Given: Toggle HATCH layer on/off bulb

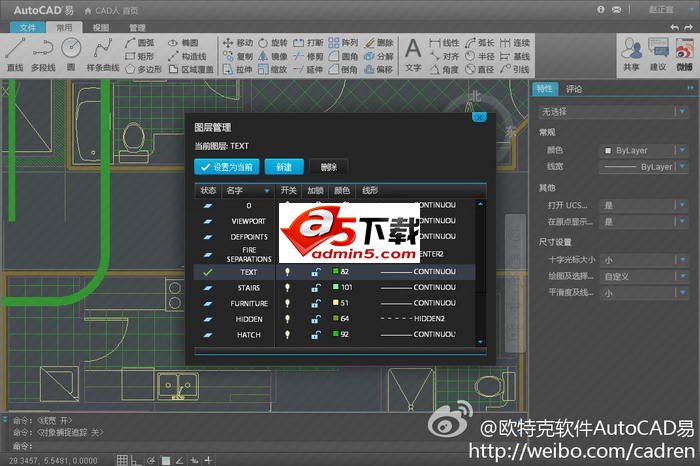Looking at the screenshot, I should pyautogui.click(x=288, y=334).
